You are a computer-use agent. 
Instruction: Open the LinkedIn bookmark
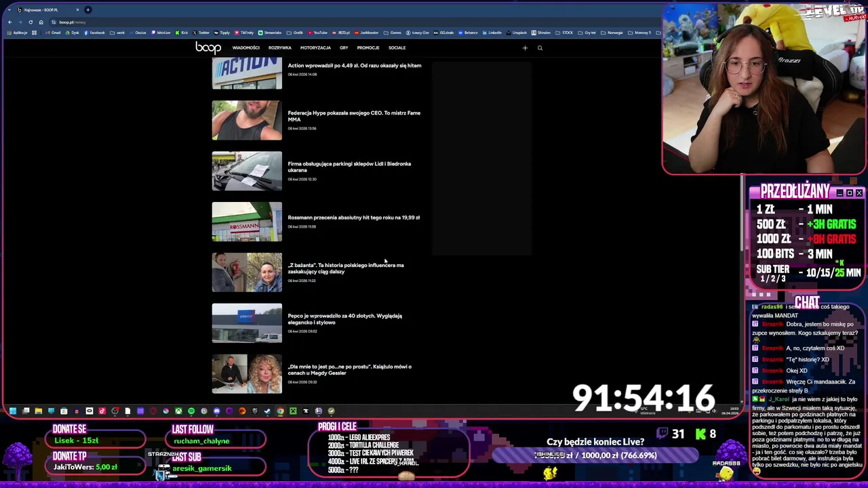pyautogui.click(x=492, y=33)
